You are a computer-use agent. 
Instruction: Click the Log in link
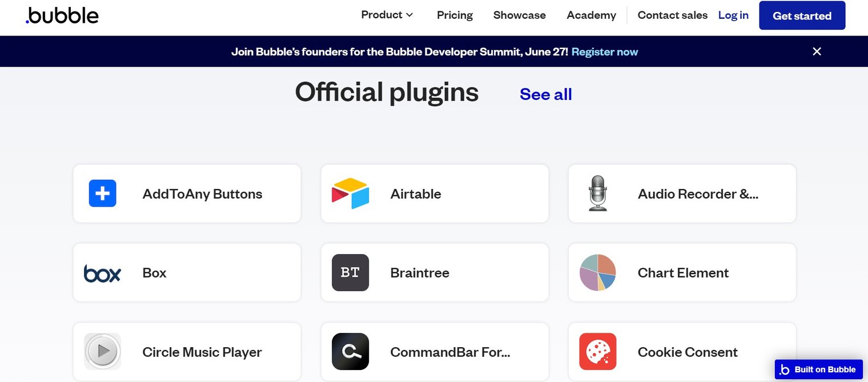(x=733, y=15)
